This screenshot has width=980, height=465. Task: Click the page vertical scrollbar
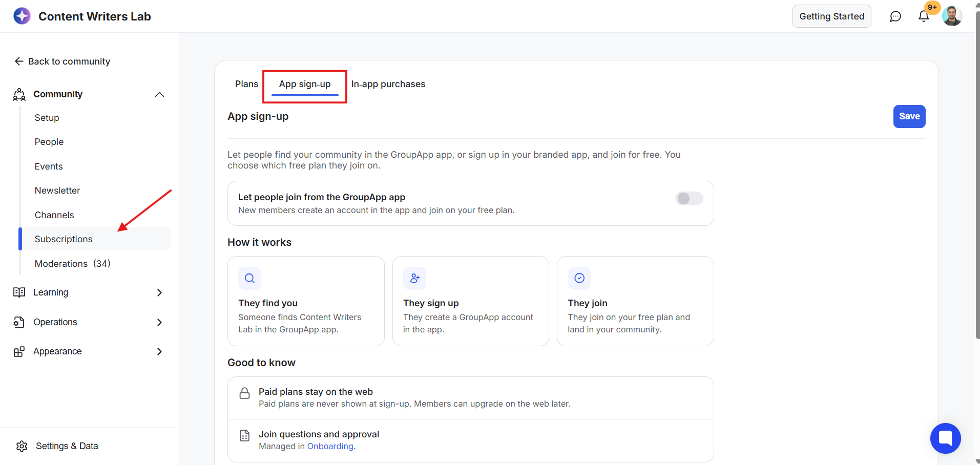pyautogui.click(x=977, y=174)
